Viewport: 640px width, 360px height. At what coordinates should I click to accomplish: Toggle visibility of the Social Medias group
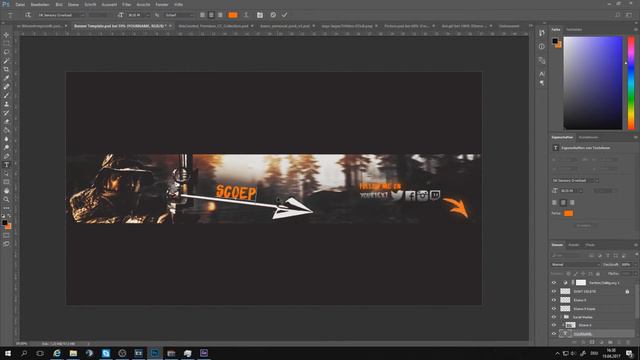pos(554,317)
